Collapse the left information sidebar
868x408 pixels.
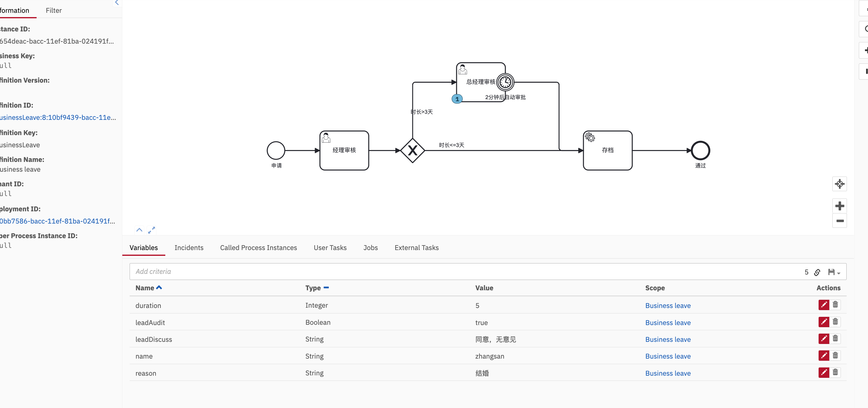pyautogui.click(x=117, y=3)
